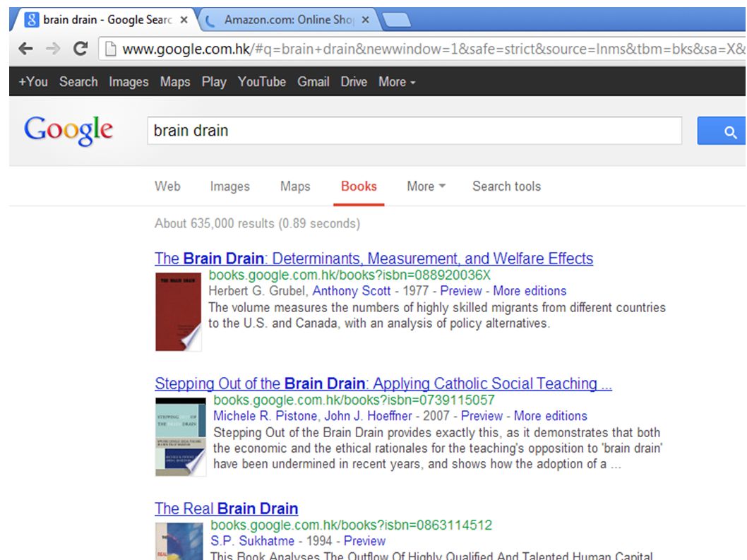
Task: Reload the page with the refresh icon
Action: pos(80,49)
